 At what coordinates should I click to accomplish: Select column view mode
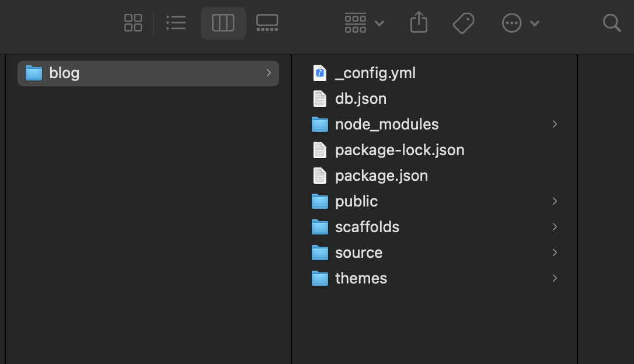pyautogui.click(x=223, y=23)
